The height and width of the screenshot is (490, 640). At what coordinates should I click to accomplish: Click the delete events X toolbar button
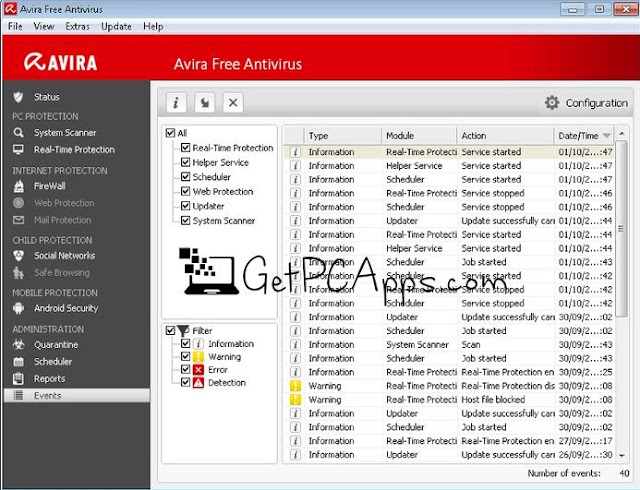click(233, 102)
